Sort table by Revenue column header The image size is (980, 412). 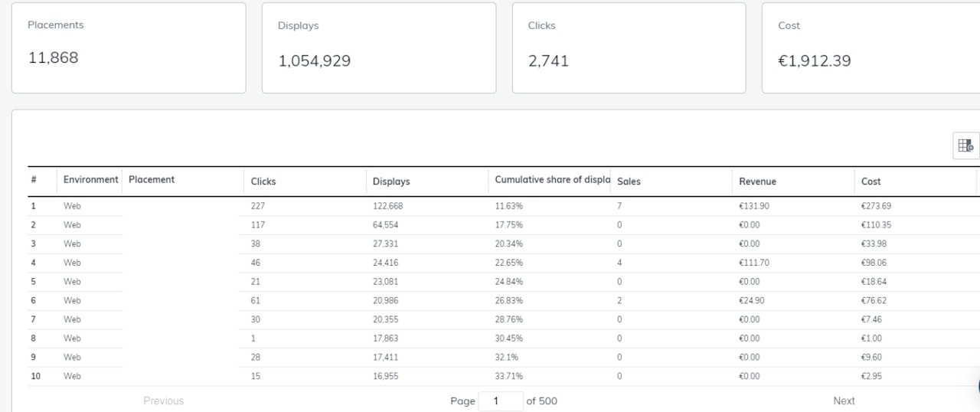tap(757, 181)
